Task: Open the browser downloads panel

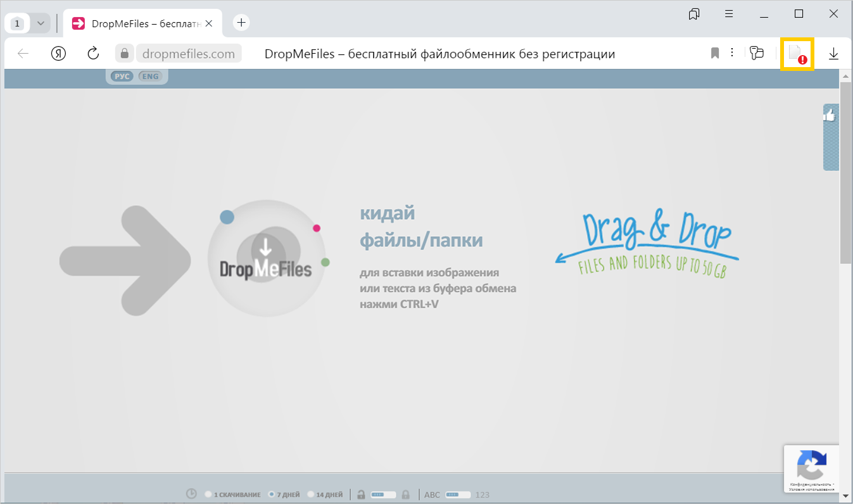Action: coord(833,54)
